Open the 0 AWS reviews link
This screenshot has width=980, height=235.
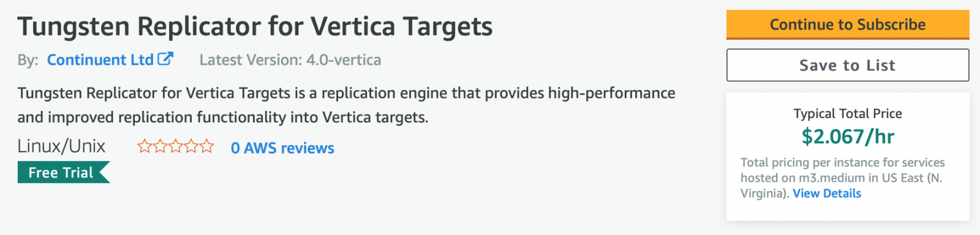pyautogui.click(x=282, y=148)
